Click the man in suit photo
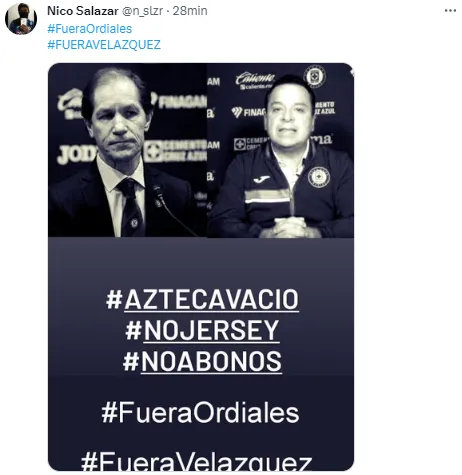 point(128,150)
